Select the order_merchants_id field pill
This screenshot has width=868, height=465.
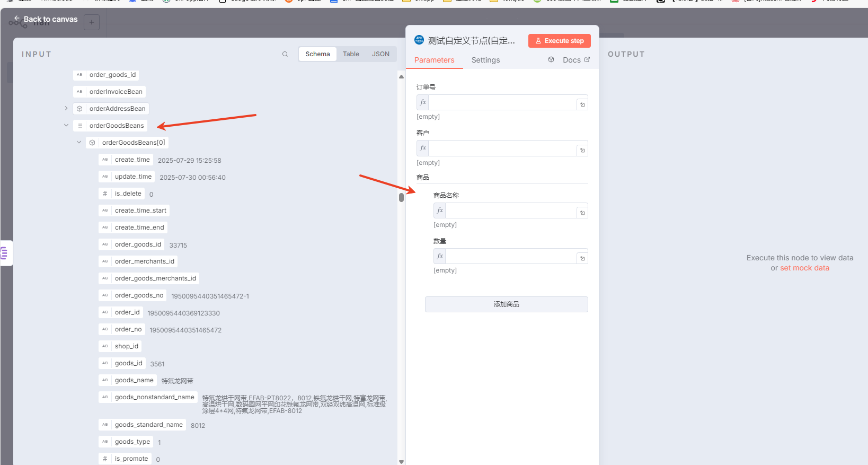click(138, 261)
